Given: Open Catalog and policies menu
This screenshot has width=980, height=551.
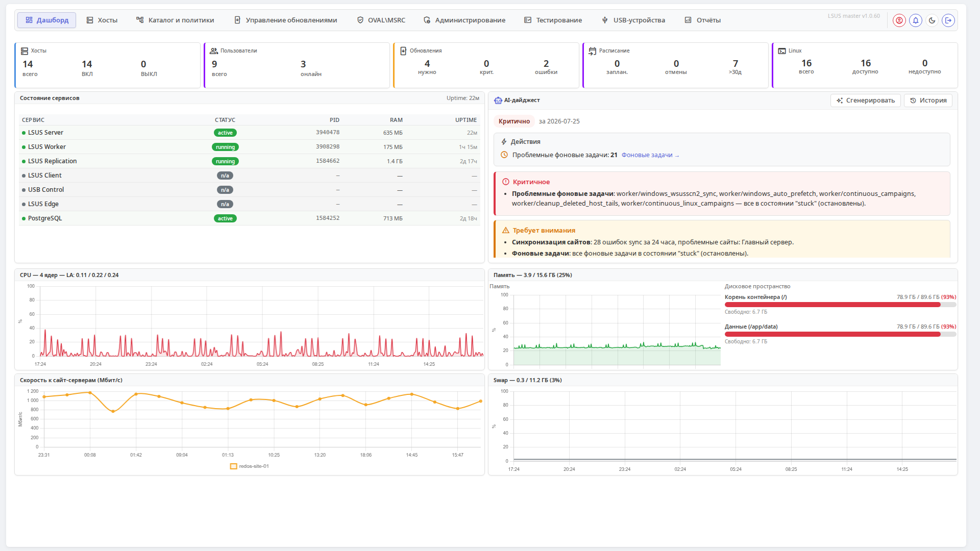Looking at the screenshot, I should (176, 20).
